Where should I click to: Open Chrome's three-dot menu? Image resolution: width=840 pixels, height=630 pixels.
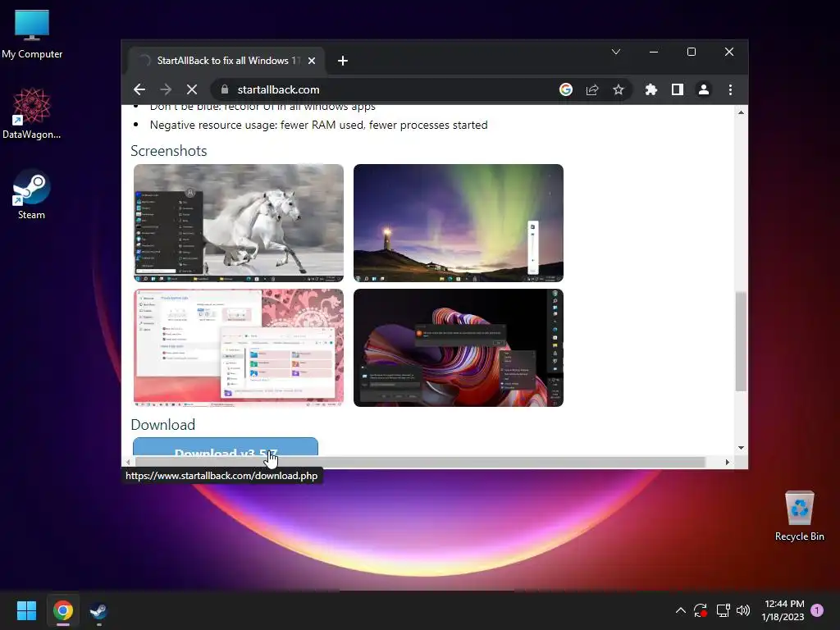tap(730, 89)
